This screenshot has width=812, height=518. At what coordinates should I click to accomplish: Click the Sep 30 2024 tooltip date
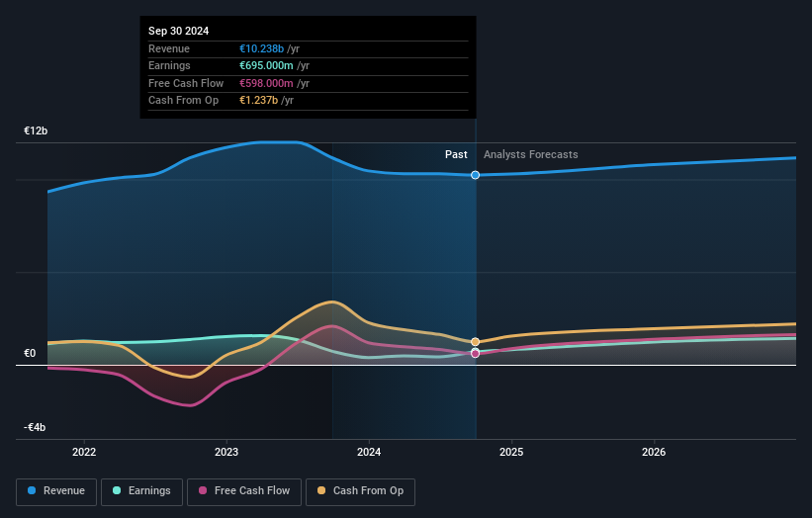pyautogui.click(x=179, y=31)
